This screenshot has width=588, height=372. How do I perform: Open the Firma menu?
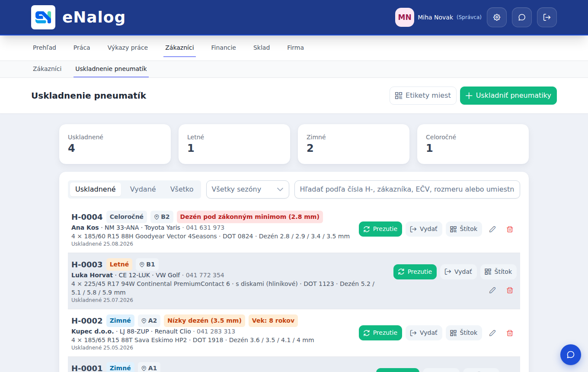click(296, 48)
